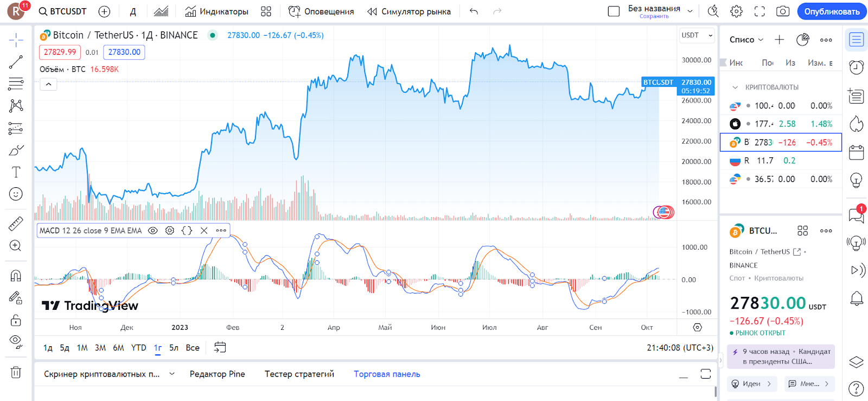Click buy price 27830.00 button

tap(124, 52)
